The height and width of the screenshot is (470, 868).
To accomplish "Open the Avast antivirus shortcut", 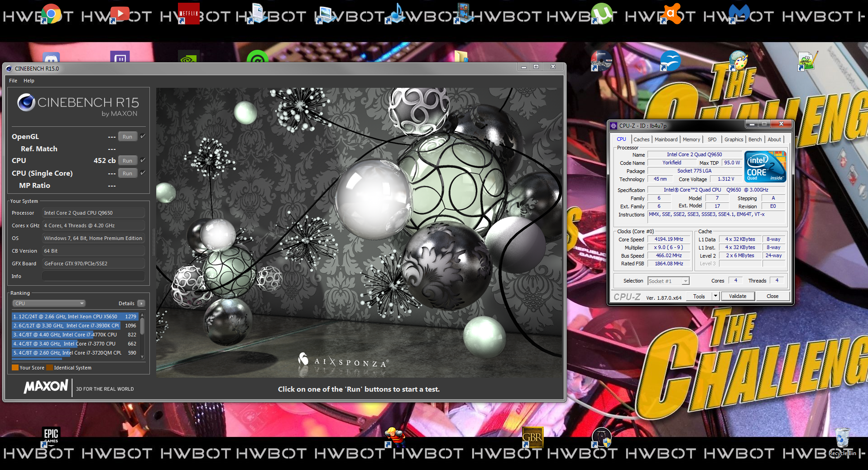I will 670,14.
